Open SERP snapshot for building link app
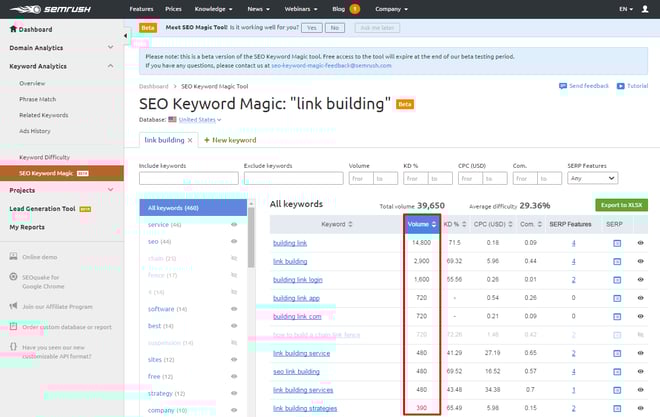This screenshot has height=417, width=660. (617, 298)
